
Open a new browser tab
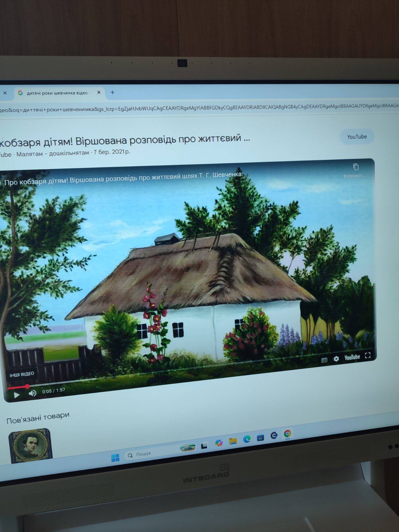[112, 92]
